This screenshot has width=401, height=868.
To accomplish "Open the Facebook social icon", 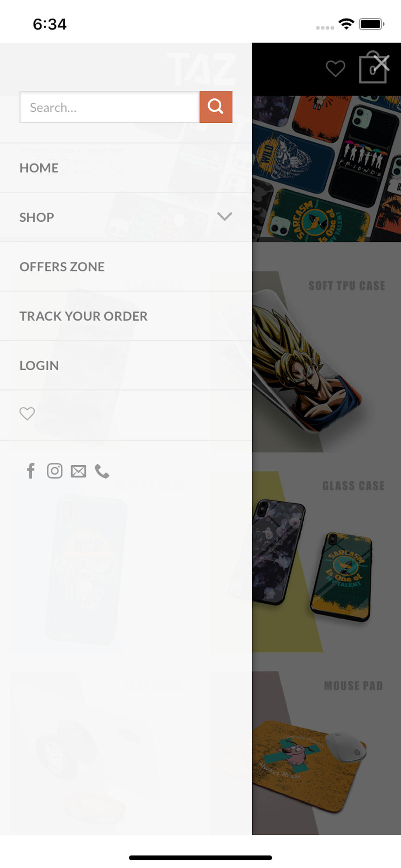I will (31, 471).
